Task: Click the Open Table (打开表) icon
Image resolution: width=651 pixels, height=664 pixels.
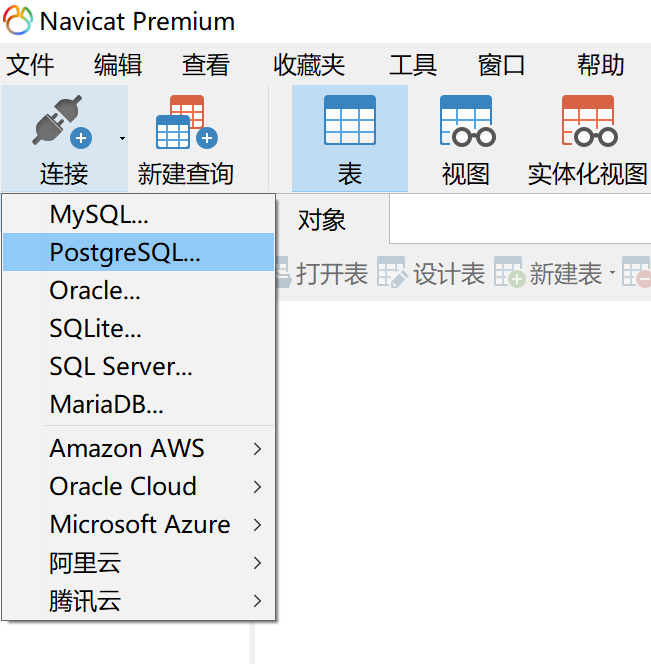Action: pos(283,274)
